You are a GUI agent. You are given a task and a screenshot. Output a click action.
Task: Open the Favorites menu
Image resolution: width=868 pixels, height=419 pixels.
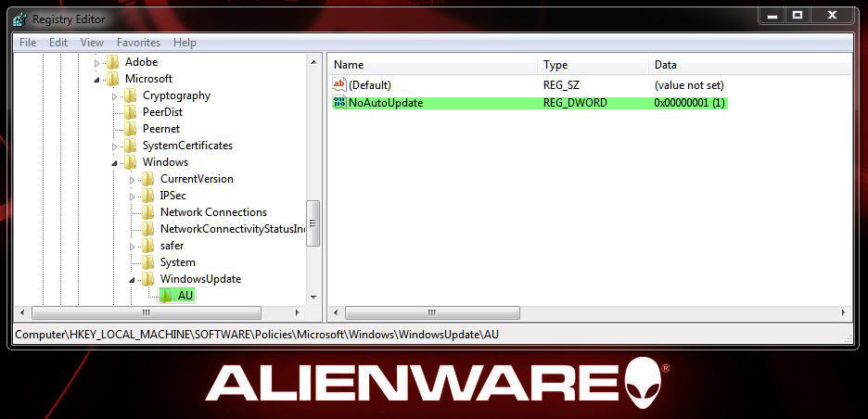coord(138,43)
